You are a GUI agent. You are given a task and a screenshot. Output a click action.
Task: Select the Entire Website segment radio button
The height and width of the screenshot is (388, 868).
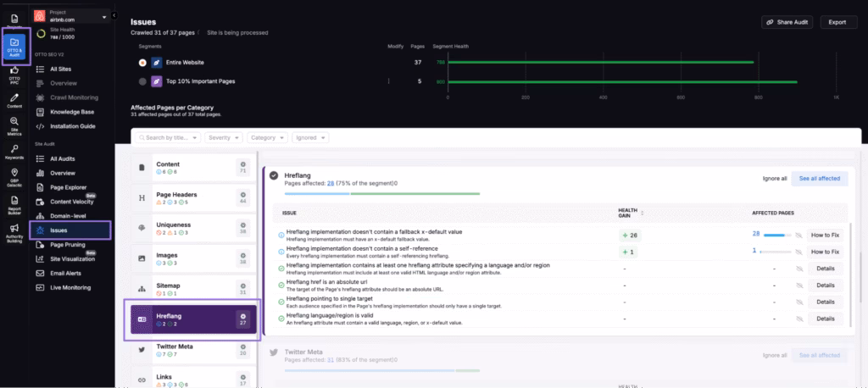click(142, 62)
